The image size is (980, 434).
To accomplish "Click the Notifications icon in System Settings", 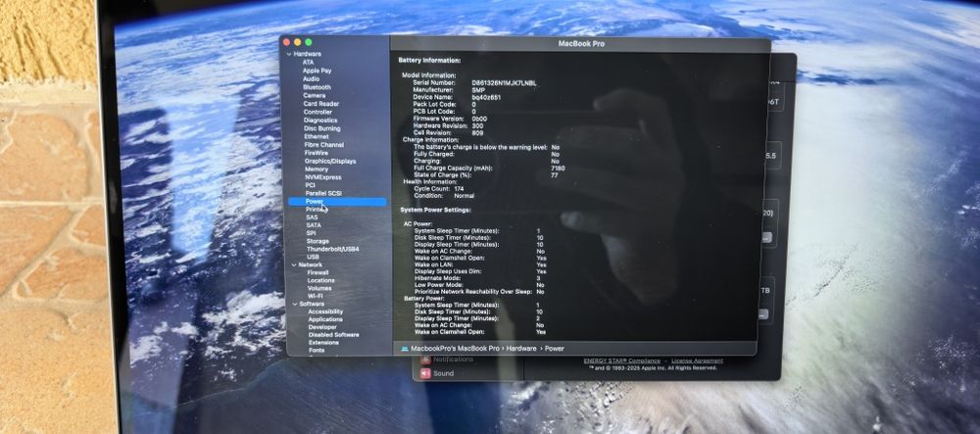I will (425, 360).
